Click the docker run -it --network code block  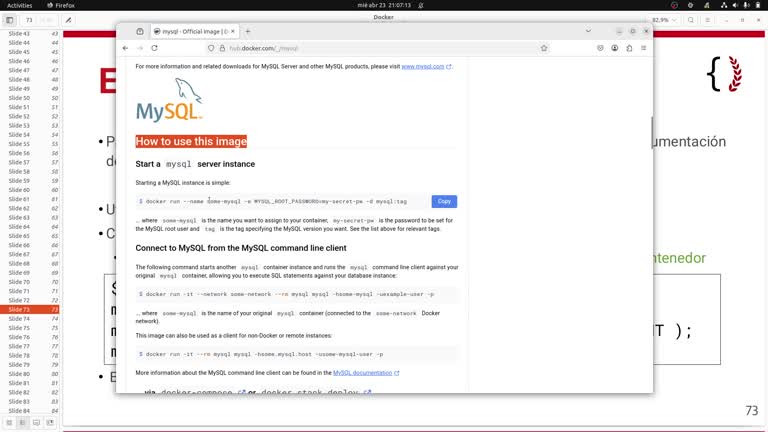coord(296,294)
